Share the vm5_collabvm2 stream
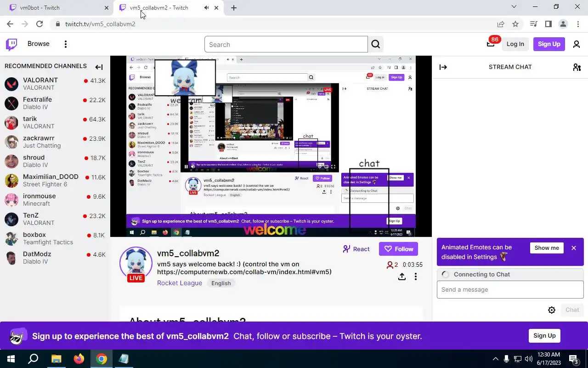Viewport: 588px width, 368px height. 402,276
